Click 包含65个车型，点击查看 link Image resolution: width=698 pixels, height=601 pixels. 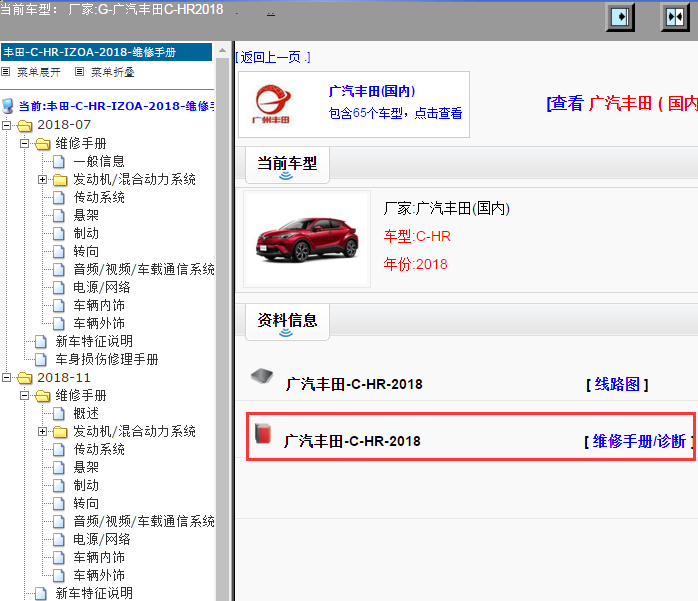tap(395, 113)
